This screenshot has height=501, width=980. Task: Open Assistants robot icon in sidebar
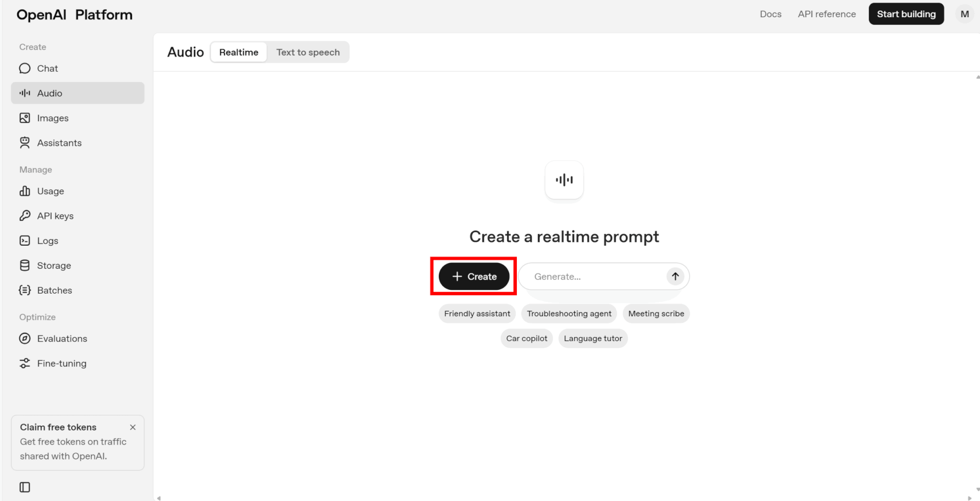click(x=25, y=143)
